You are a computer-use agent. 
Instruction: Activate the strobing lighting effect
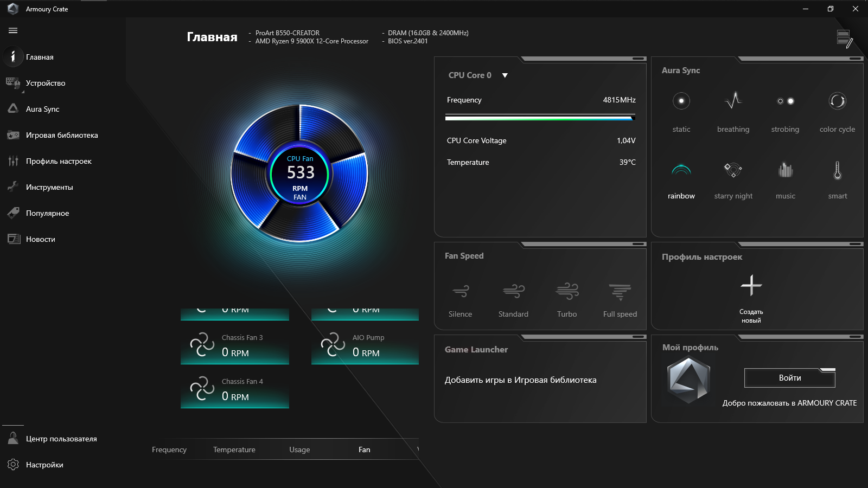click(x=785, y=111)
